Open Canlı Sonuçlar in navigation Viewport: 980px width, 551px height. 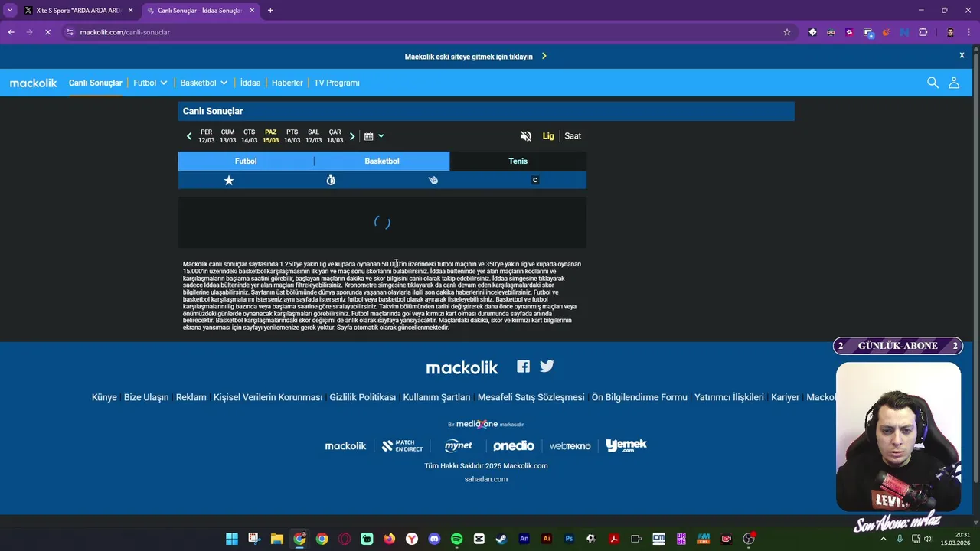click(x=96, y=83)
